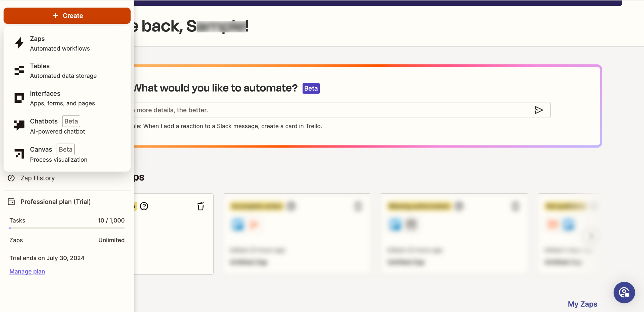Click the send arrow icon in prompt box

click(x=539, y=110)
